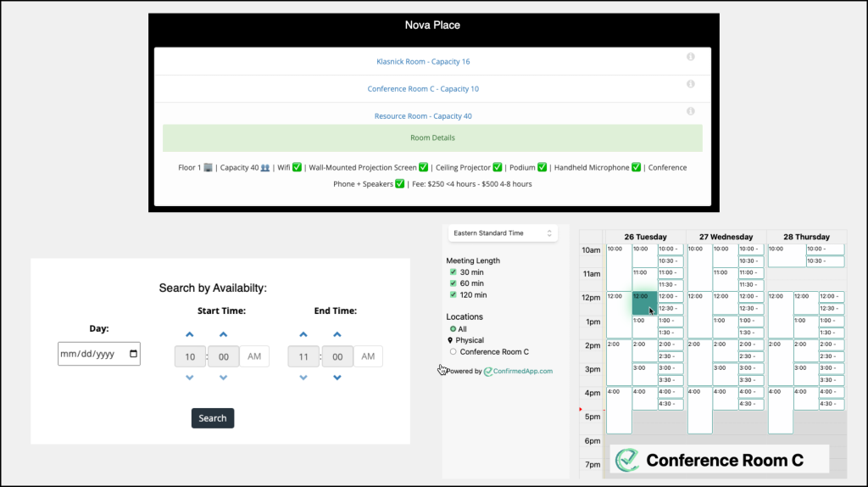The image size is (868, 487).
Task: Click info icon beside Resource Room
Action: pos(691,111)
